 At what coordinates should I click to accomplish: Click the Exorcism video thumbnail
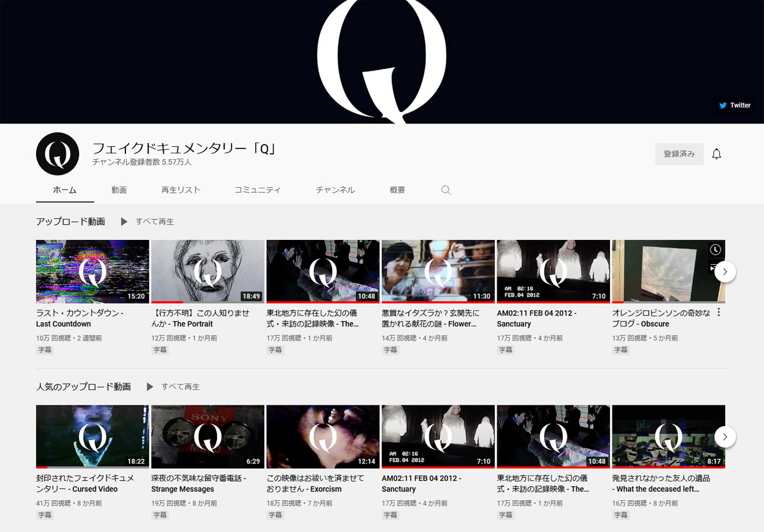tap(323, 437)
